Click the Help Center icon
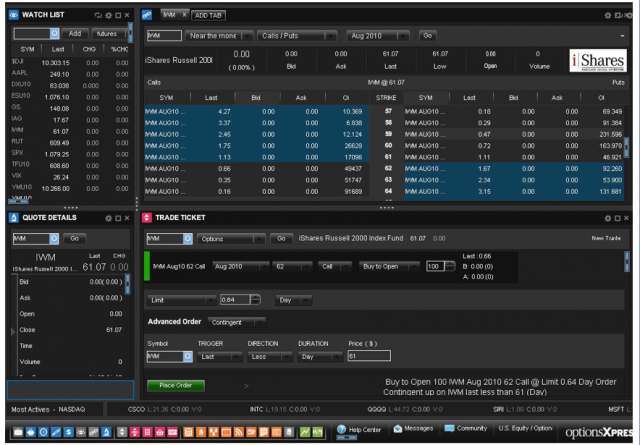 click(x=342, y=429)
